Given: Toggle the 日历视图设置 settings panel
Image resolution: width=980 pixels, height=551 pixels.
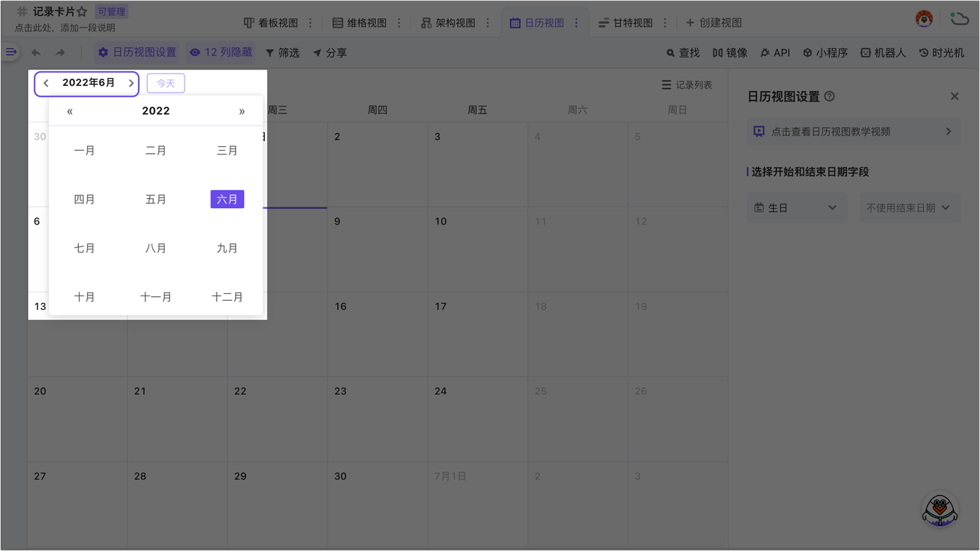Looking at the screenshot, I should (137, 52).
